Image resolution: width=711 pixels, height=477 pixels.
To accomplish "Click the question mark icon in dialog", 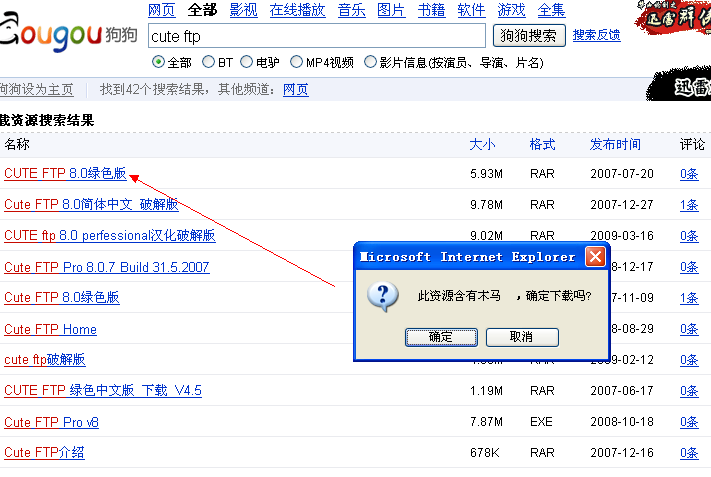I will pos(383,297).
